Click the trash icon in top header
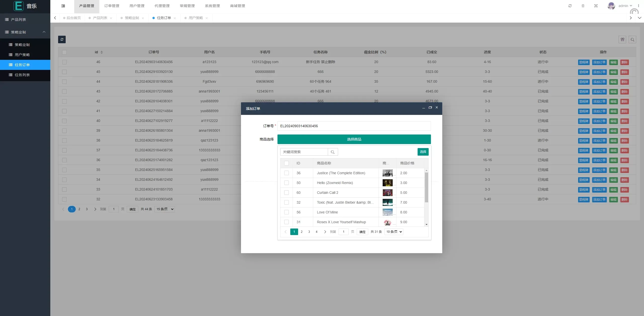This screenshot has width=644, height=316. (583, 6)
